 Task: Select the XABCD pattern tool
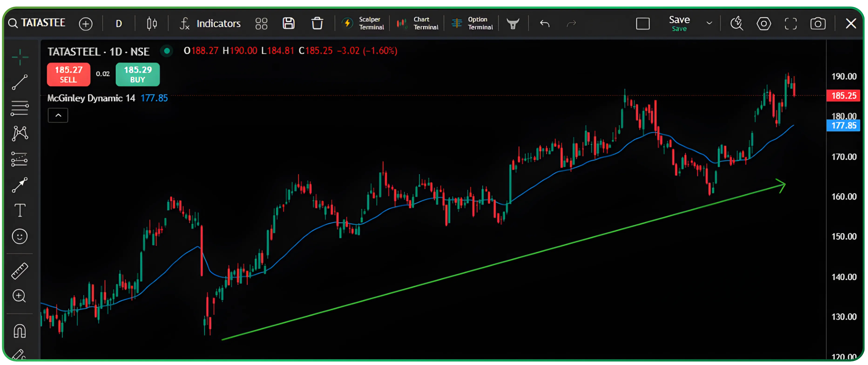(x=20, y=133)
